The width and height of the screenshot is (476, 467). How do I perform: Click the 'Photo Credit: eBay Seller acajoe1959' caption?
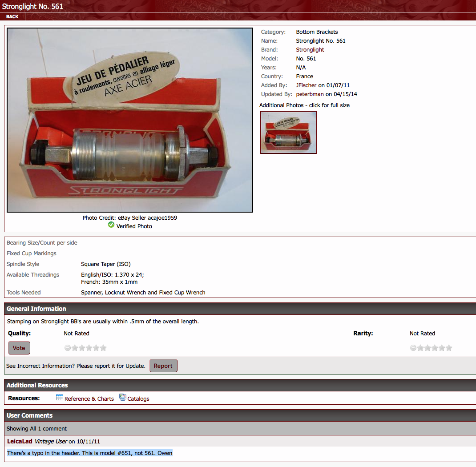(x=129, y=217)
